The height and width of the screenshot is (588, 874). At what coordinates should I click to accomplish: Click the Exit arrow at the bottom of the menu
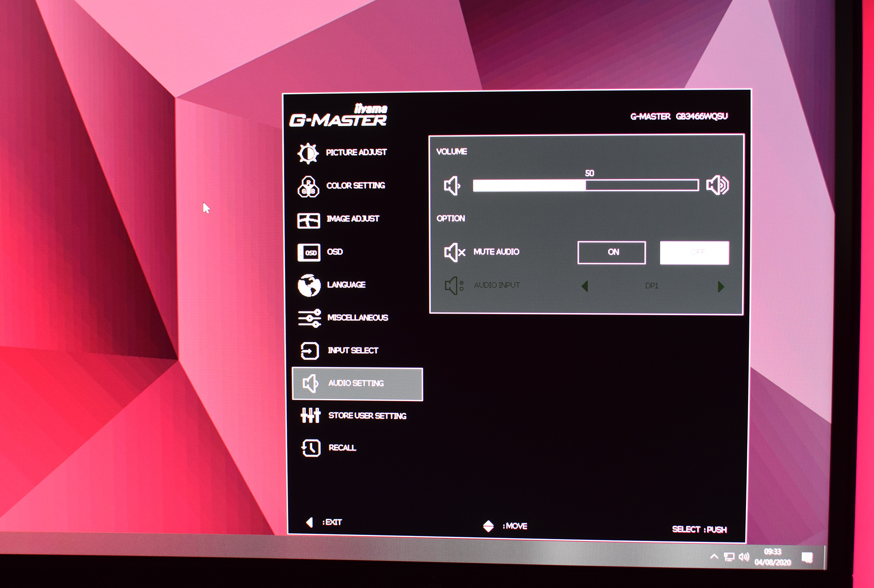coord(310,522)
